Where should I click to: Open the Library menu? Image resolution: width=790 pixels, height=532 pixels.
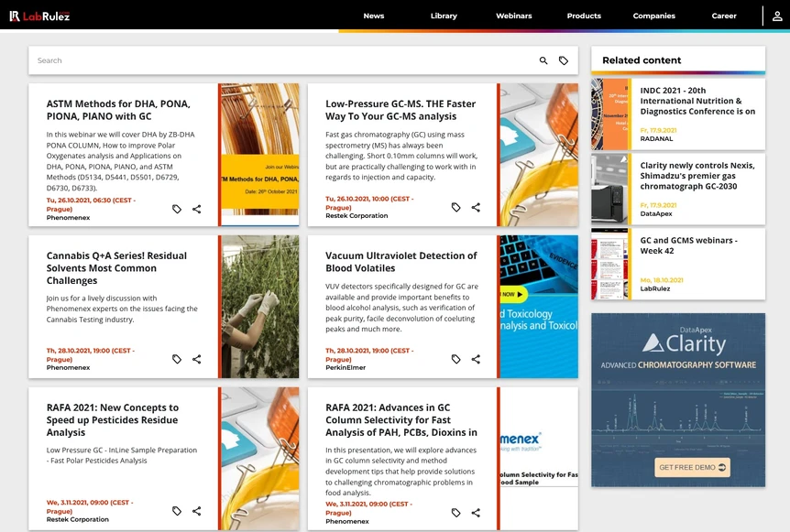[444, 16]
